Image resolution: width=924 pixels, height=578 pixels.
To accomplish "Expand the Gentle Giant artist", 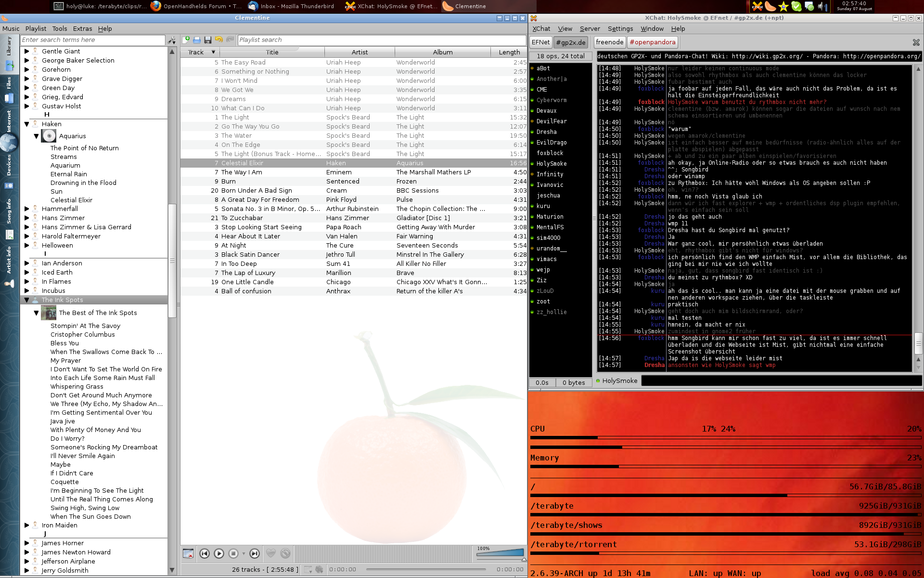I will [x=27, y=51].
